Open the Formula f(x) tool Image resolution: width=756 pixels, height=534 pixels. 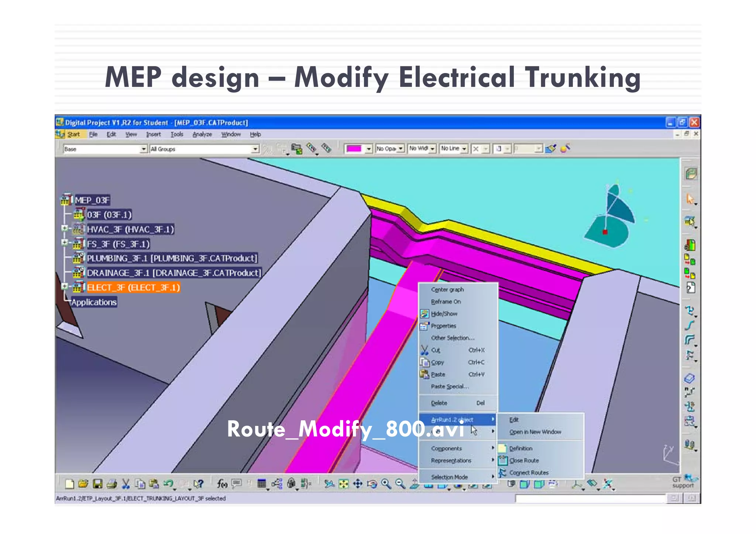coord(222,484)
